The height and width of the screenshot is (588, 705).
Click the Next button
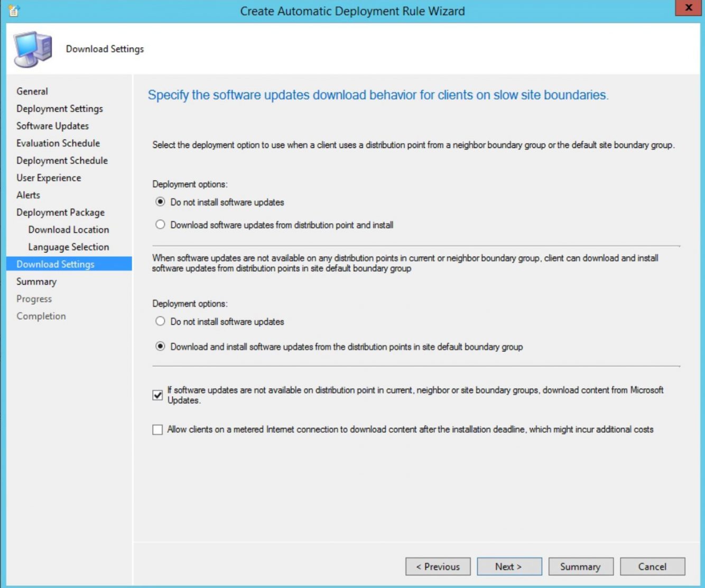[x=509, y=566]
